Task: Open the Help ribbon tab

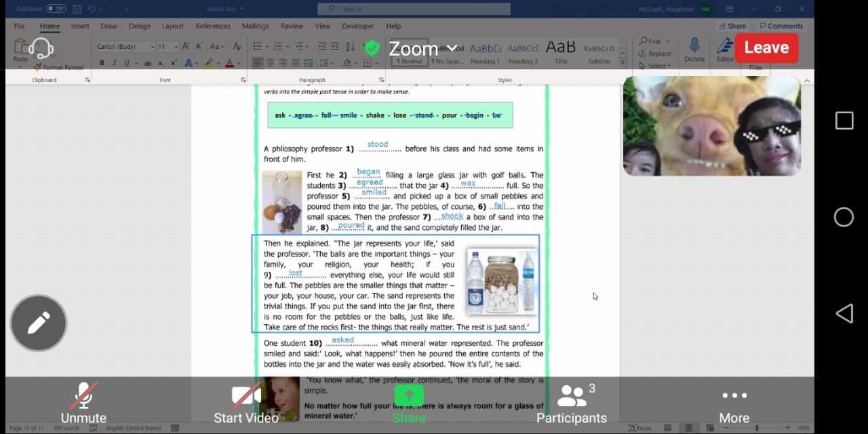Action: coord(393,26)
